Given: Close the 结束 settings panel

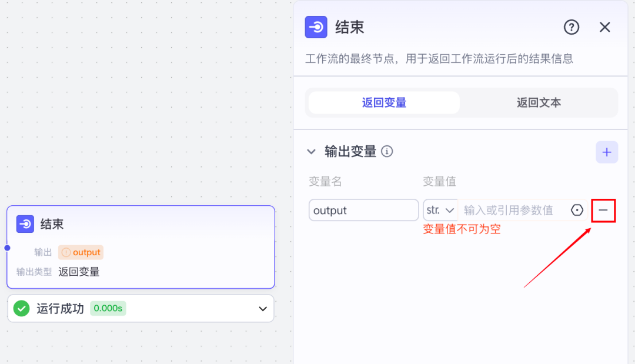Looking at the screenshot, I should point(604,27).
